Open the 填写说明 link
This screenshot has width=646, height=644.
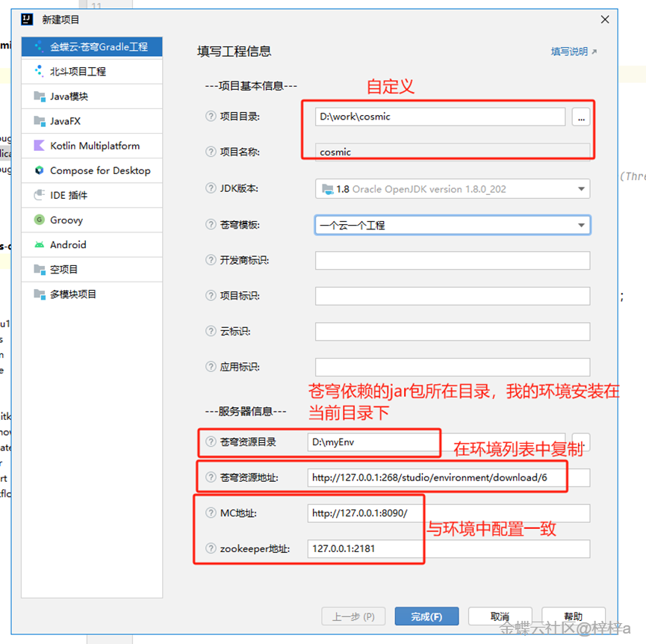point(574,52)
